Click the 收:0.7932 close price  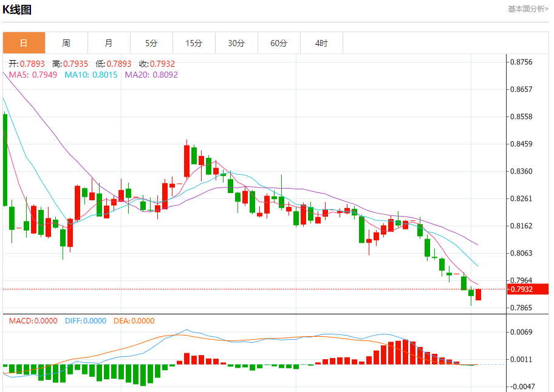[157, 64]
